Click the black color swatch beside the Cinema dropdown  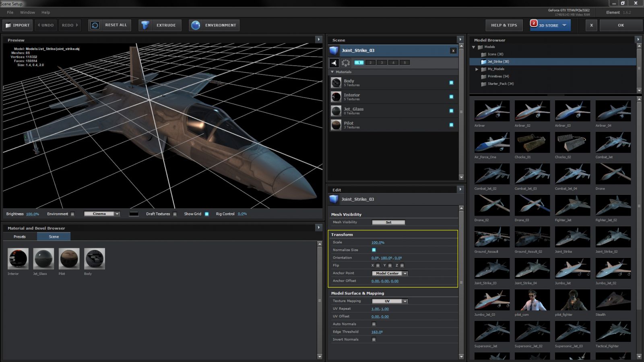tap(134, 214)
